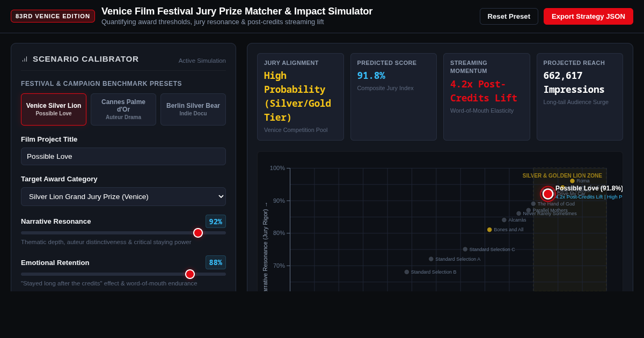
Task: Click the Jury Alignment card value
Action: [297, 97]
